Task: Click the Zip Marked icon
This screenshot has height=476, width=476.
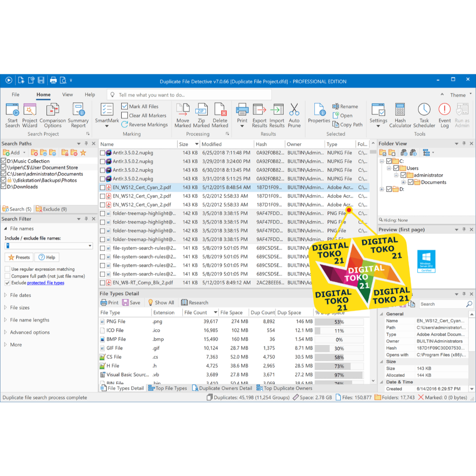Action: pos(201,110)
